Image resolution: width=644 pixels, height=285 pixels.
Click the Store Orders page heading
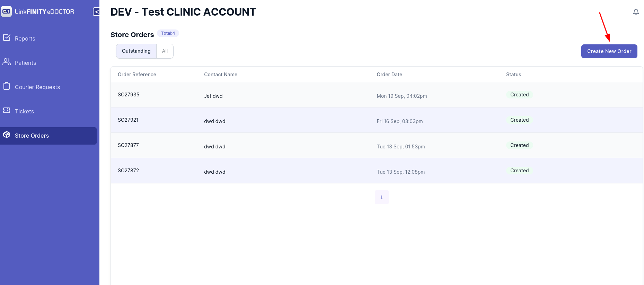coord(132,35)
